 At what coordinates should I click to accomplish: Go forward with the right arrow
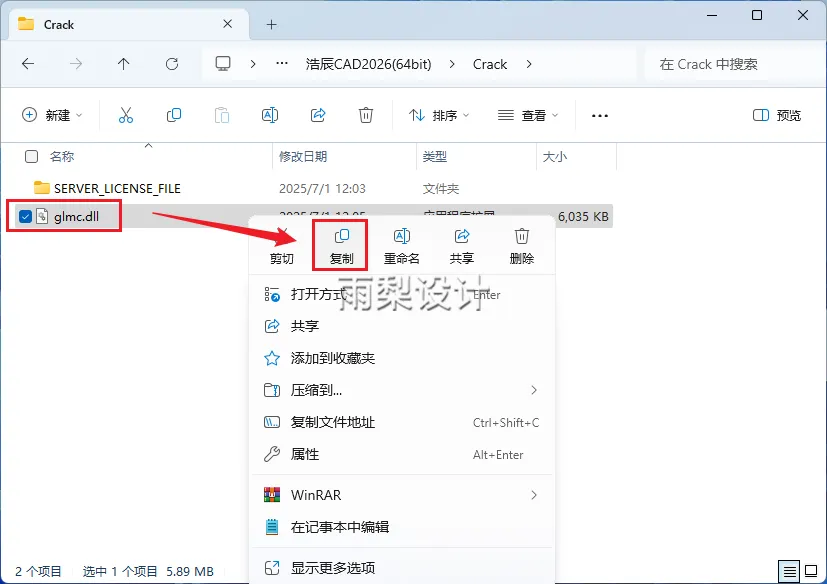(76, 64)
